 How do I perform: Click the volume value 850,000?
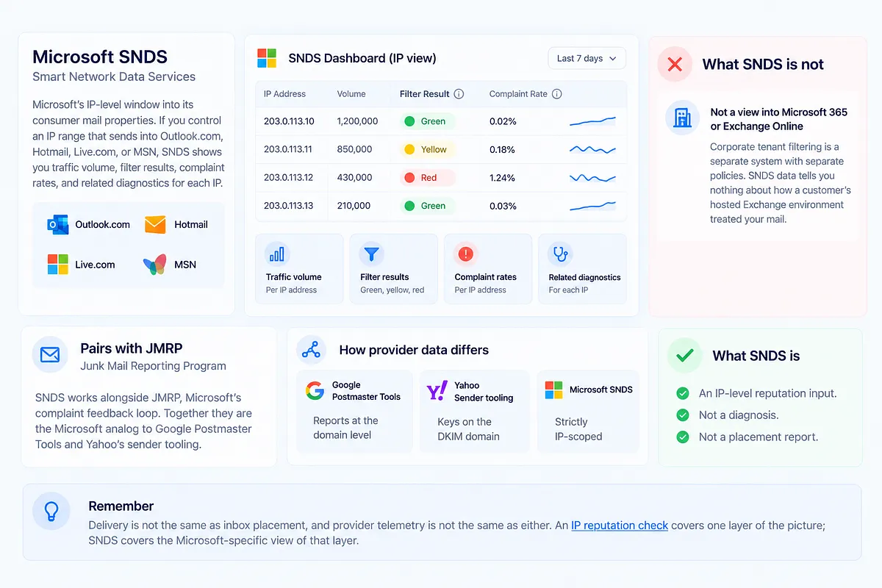[x=355, y=149]
